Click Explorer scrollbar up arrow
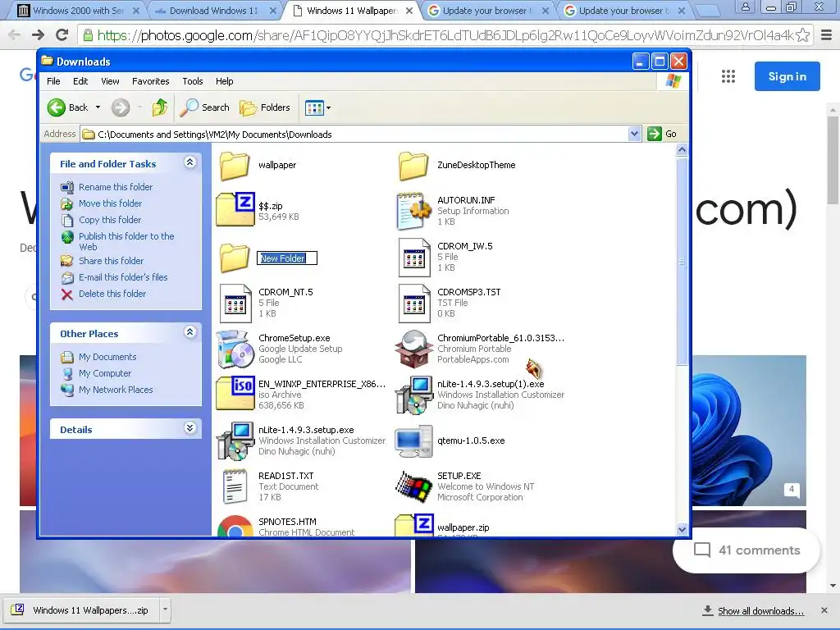This screenshot has width=840, height=630. (x=682, y=150)
